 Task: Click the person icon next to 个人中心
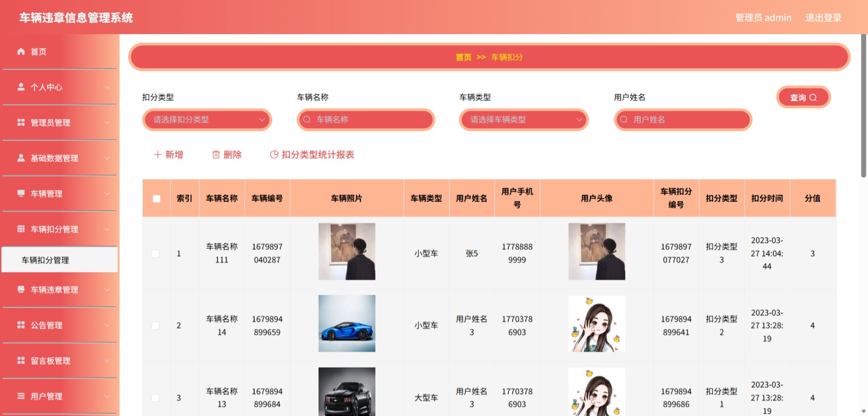click(21, 87)
